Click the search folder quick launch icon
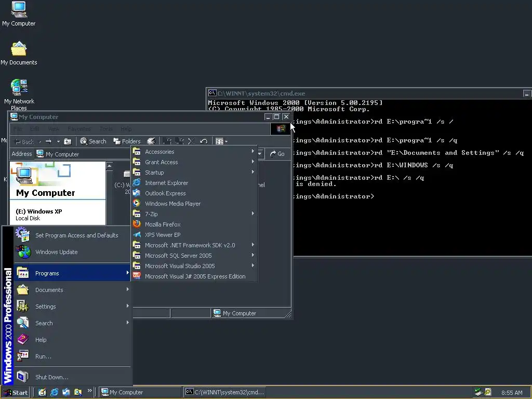The width and height of the screenshot is (532, 399). pos(78,393)
